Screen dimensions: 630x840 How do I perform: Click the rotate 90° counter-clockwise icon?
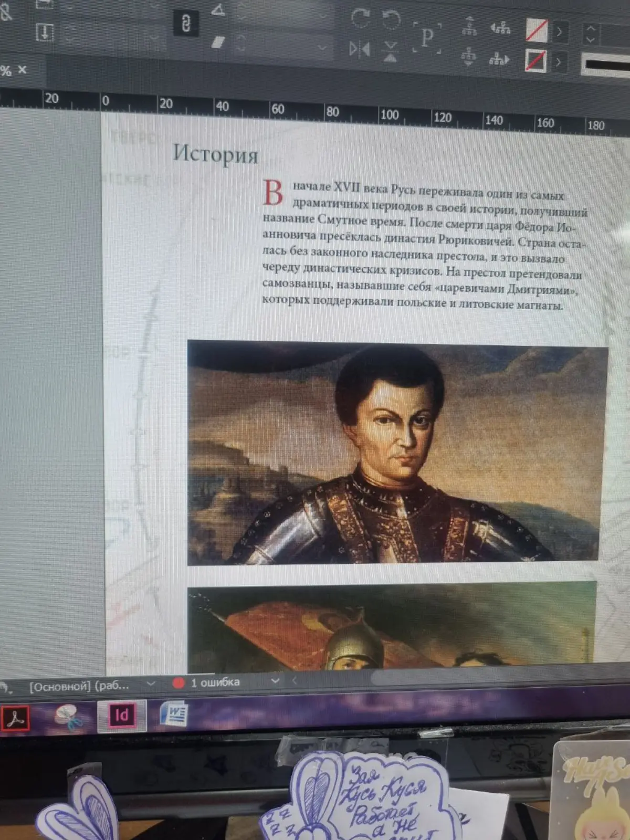391,19
